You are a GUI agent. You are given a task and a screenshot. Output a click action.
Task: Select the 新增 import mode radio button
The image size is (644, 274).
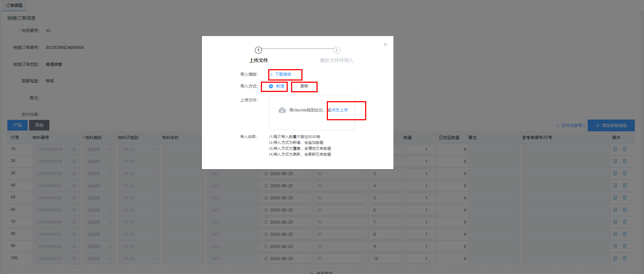(x=271, y=86)
